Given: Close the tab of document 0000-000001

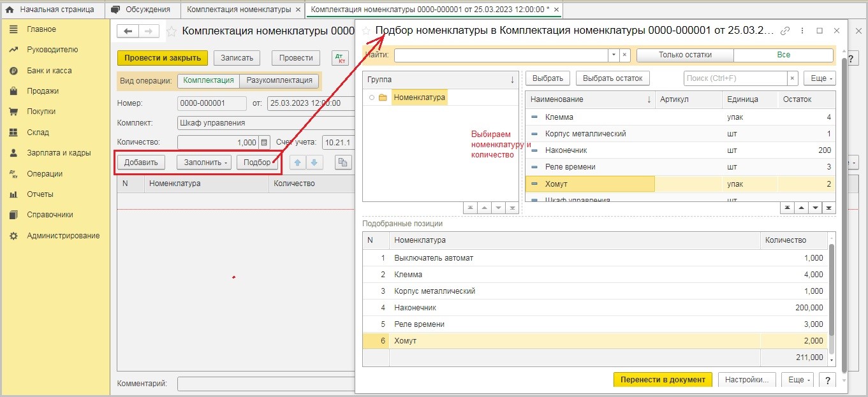Looking at the screenshot, I should (x=556, y=10).
